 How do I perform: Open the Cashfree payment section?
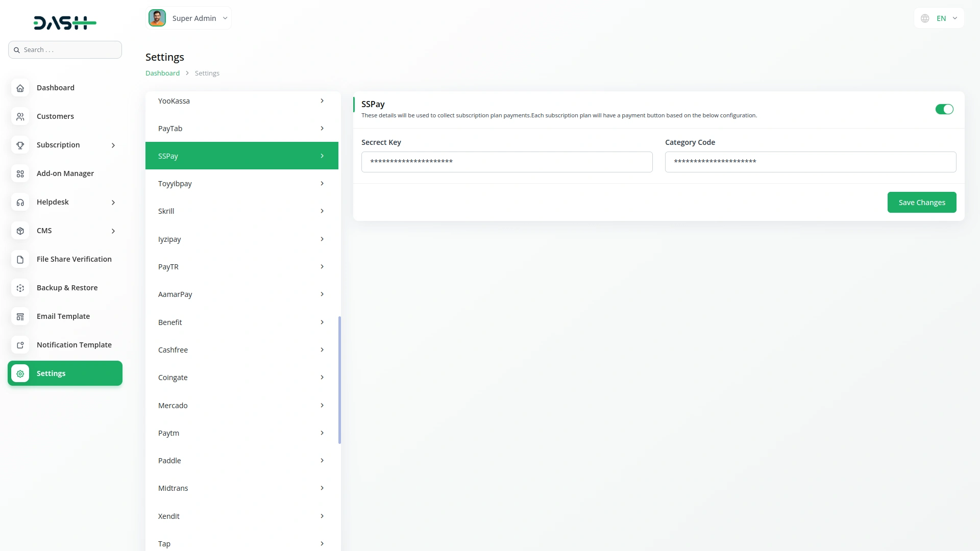241,350
